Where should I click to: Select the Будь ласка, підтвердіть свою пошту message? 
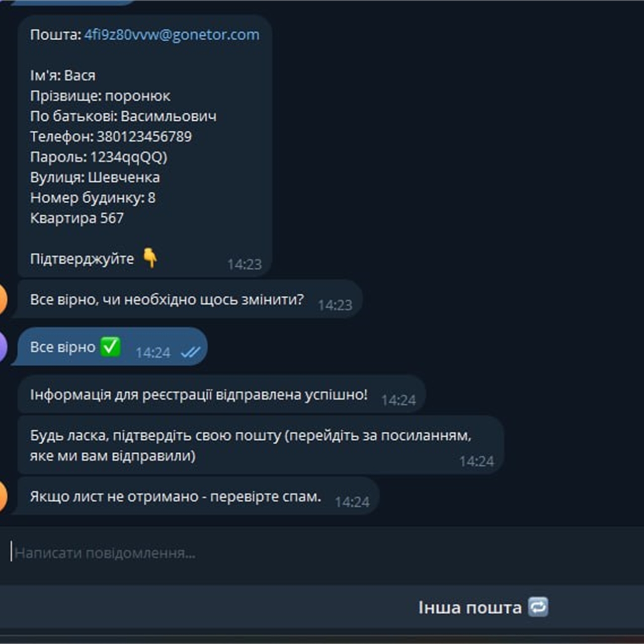click(x=261, y=445)
